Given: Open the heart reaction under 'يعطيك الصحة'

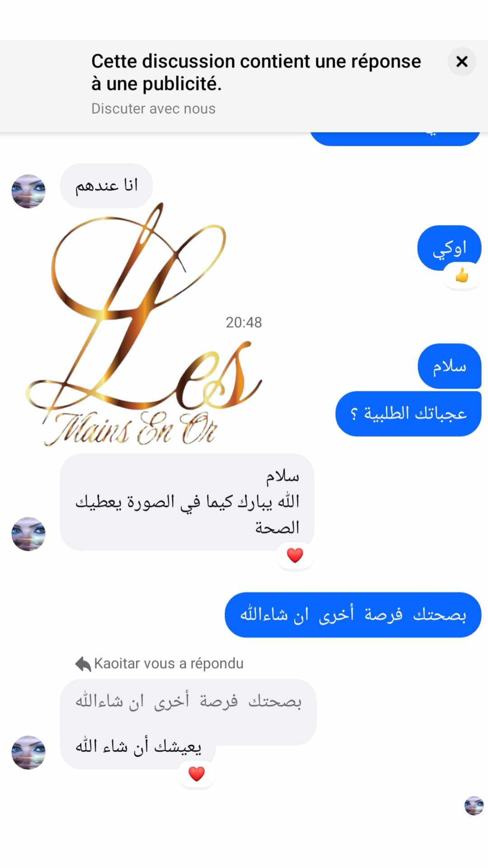Looking at the screenshot, I should pos(295,555).
